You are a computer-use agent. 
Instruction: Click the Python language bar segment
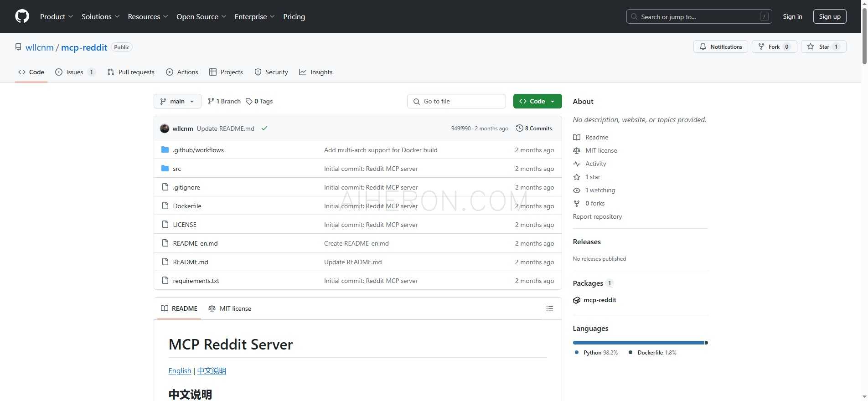[639, 343]
